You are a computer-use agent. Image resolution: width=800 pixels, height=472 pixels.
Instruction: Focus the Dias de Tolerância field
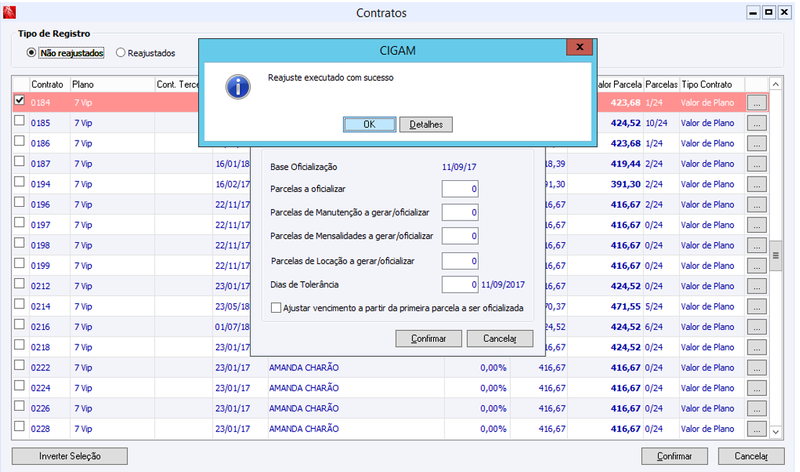pos(460,284)
